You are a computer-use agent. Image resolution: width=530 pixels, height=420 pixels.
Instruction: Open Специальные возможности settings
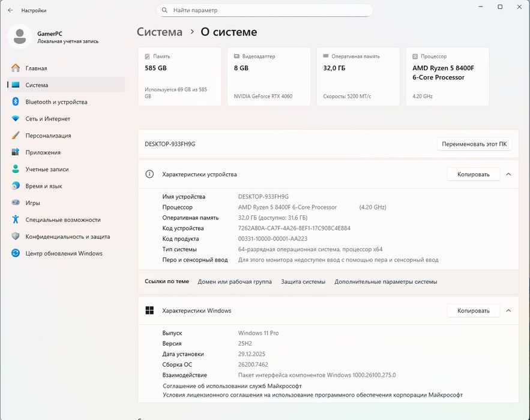pyautogui.click(x=66, y=220)
